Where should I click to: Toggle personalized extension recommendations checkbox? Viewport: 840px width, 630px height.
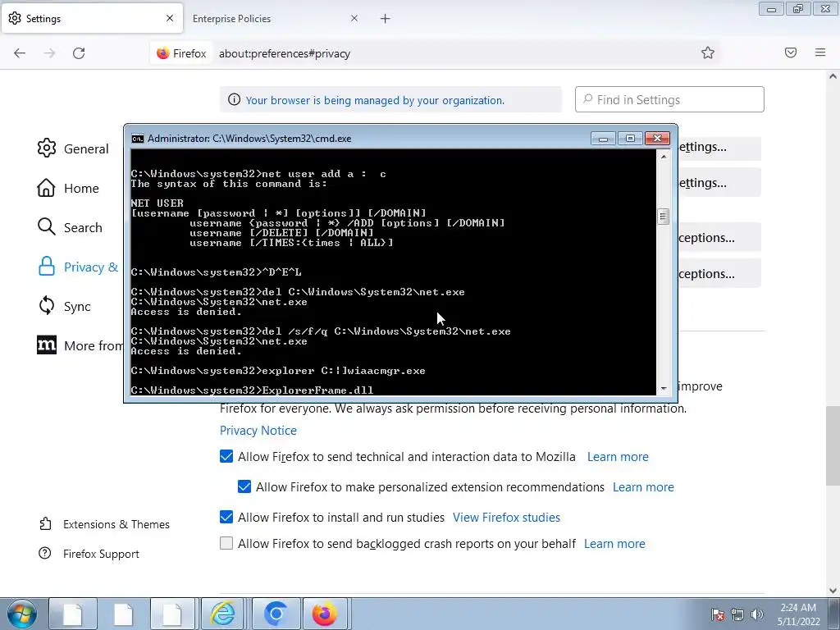click(244, 486)
